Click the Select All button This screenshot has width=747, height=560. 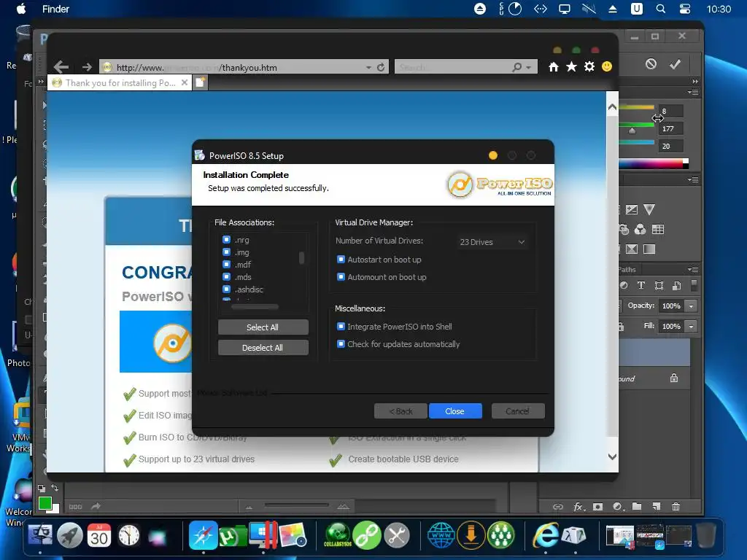[x=263, y=327]
